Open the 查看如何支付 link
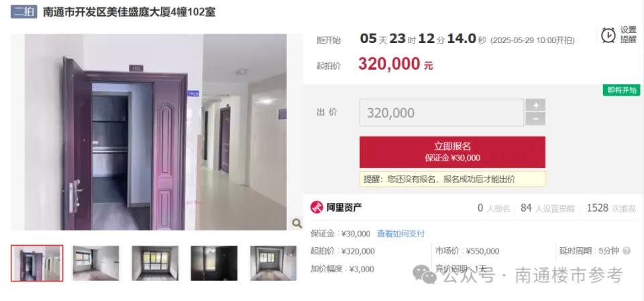 (401, 234)
